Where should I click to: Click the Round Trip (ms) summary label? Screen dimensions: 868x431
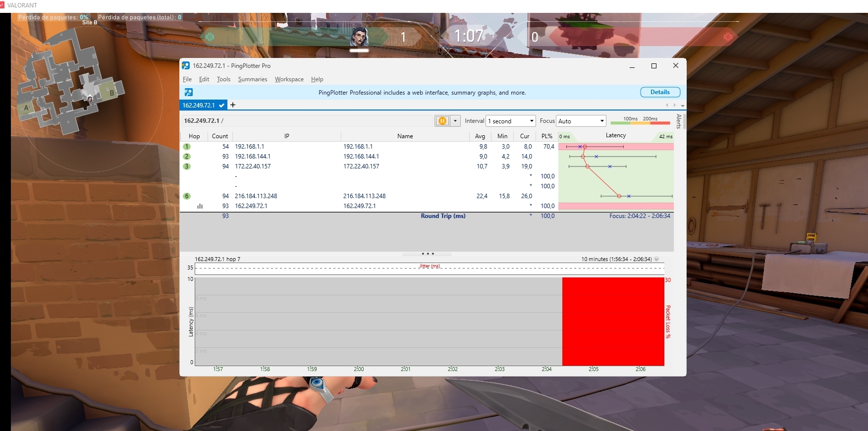click(443, 216)
